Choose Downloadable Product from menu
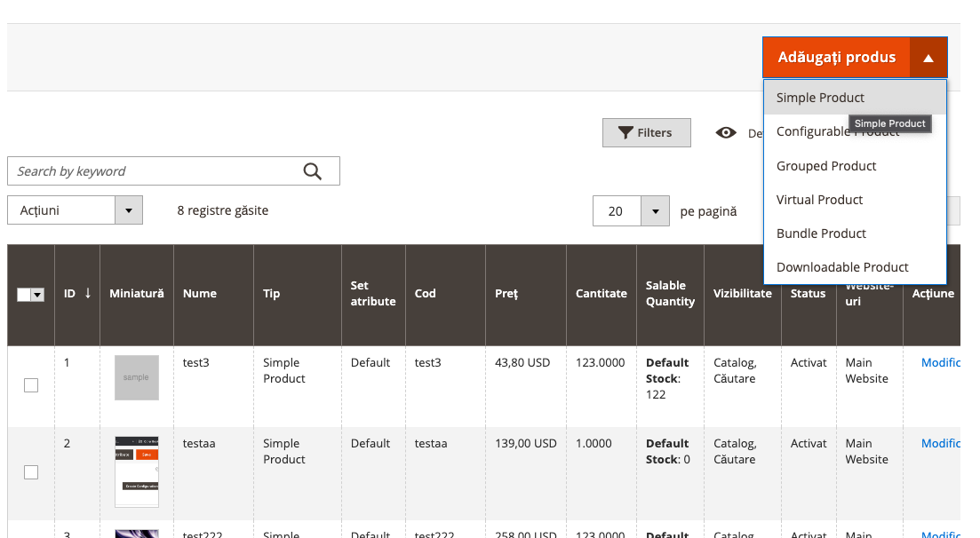This screenshot has height=538, width=980. click(855, 267)
